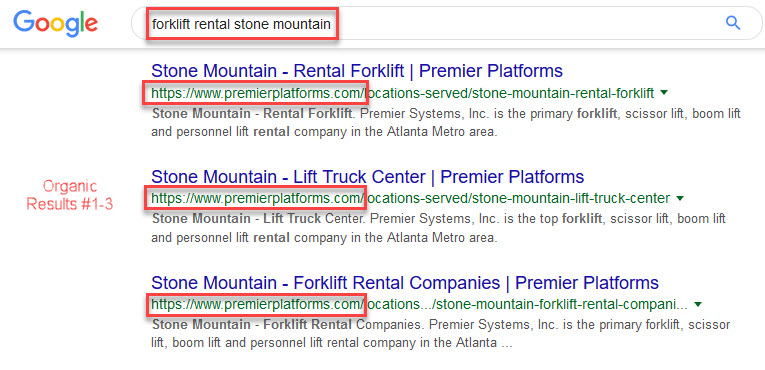Expand dropdown arrow beside stone-mountain-lift-truck-center URL
Viewport: 765px width, 370px height.
[680, 199]
